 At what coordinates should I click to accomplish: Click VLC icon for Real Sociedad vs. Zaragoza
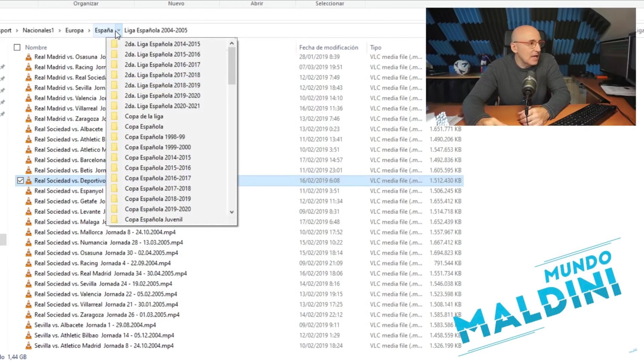[29, 315]
